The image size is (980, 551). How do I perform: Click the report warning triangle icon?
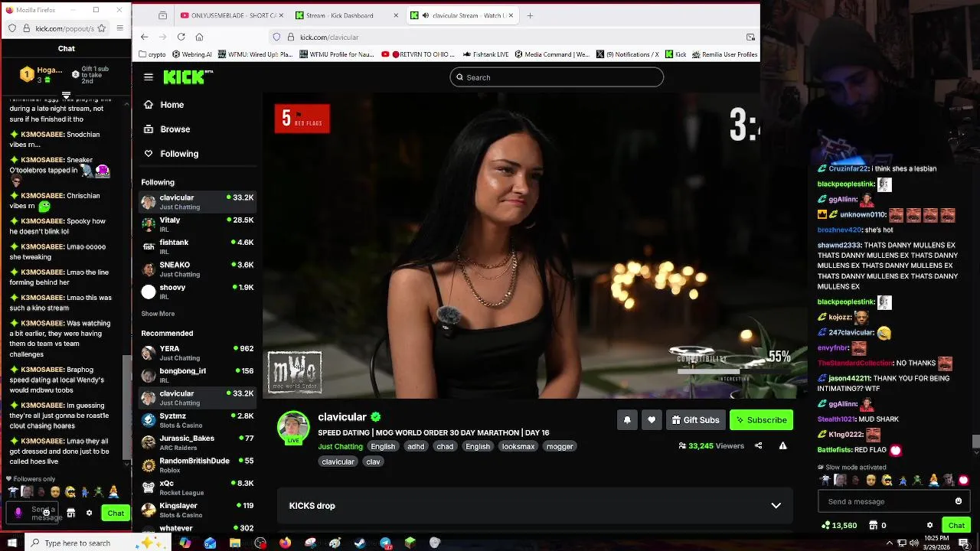[782, 446]
